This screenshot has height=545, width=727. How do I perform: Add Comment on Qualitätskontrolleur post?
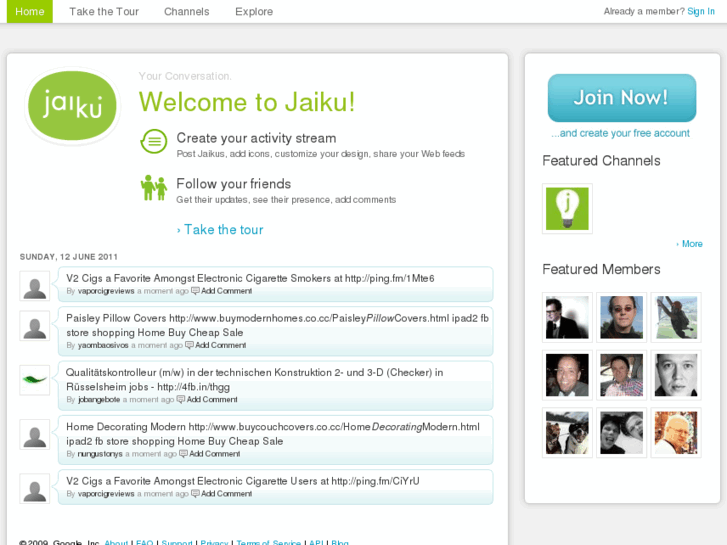212,399
